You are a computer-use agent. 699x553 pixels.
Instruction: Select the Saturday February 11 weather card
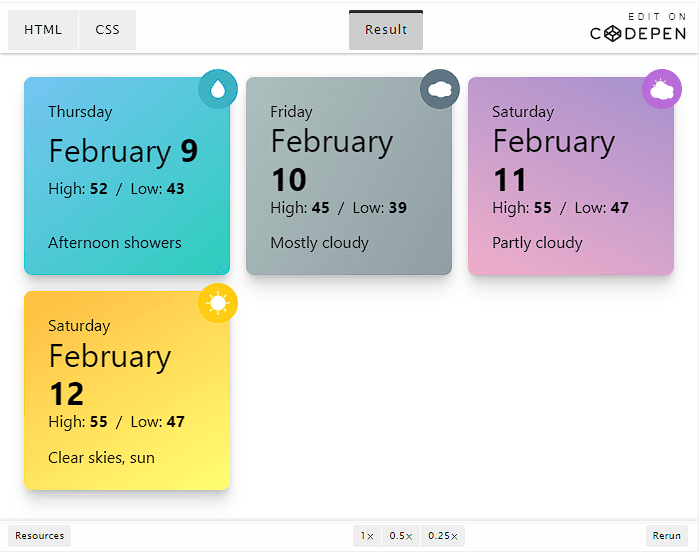coord(571,176)
